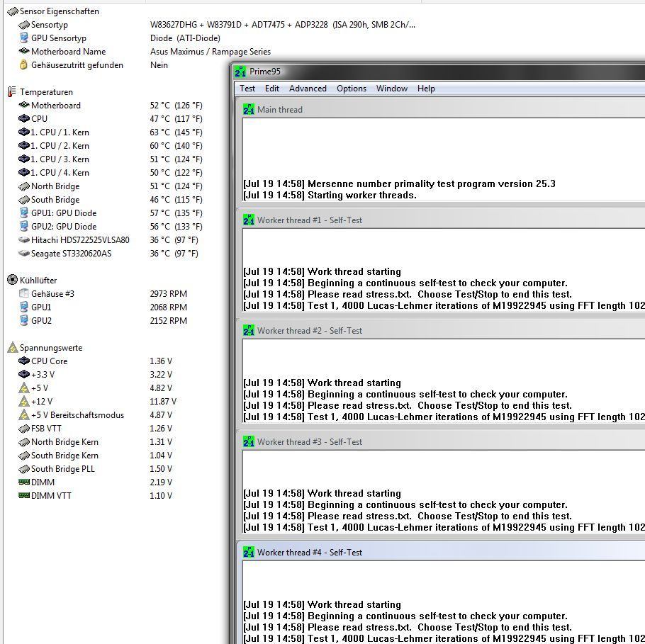Screen dimensions: 645x644
Task: Select the 1. CPU / 1. Kern row
Action: [x=111, y=132]
